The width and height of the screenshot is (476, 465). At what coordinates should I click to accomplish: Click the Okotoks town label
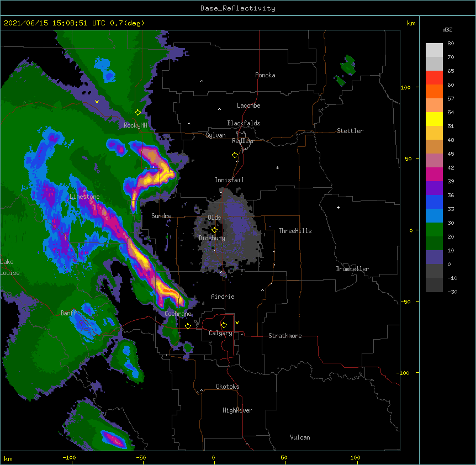click(x=228, y=387)
